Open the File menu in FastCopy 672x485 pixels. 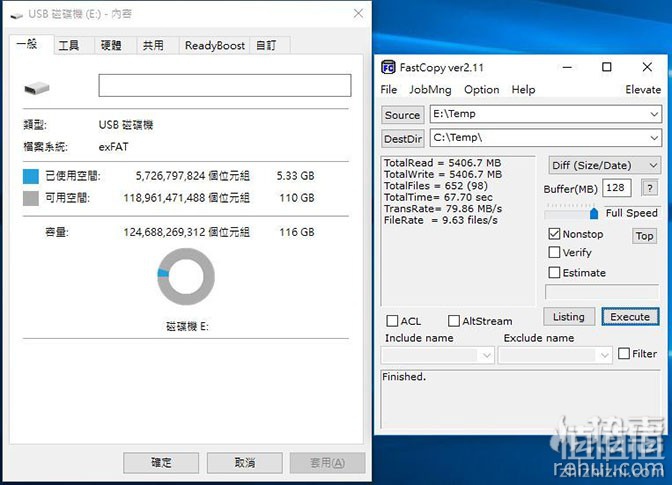coord(389,90)
